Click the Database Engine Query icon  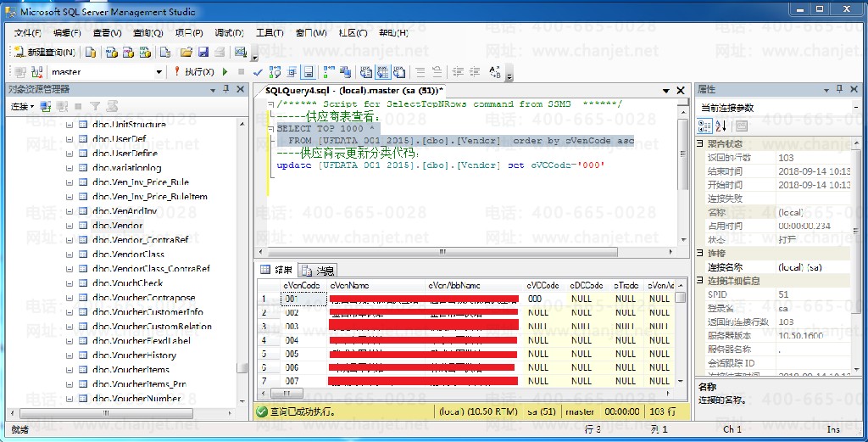coord(91,52)
